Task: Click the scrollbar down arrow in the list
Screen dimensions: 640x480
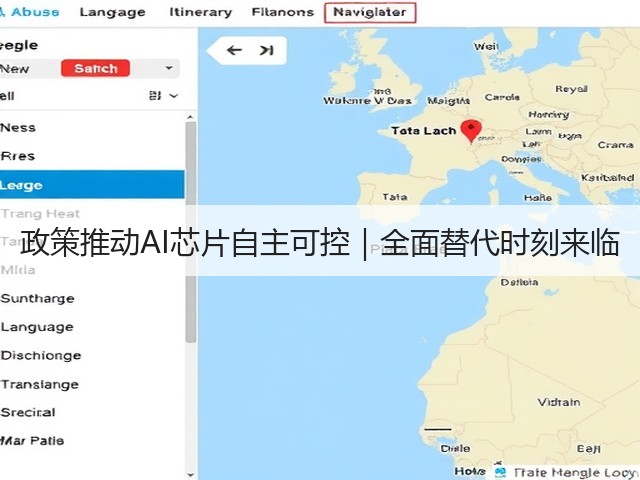Action: point(190,475)
